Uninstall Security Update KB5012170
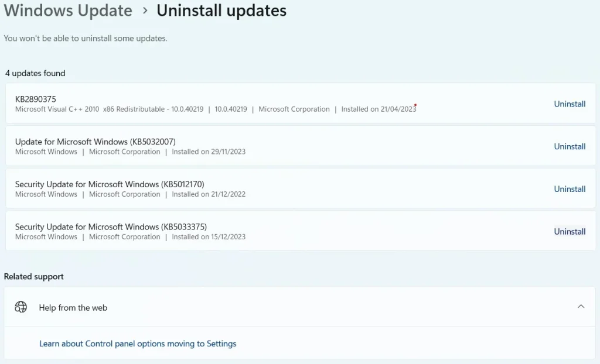Image resolution: width=600 pixels, height=364 pixels. click(x=570, y=189)
